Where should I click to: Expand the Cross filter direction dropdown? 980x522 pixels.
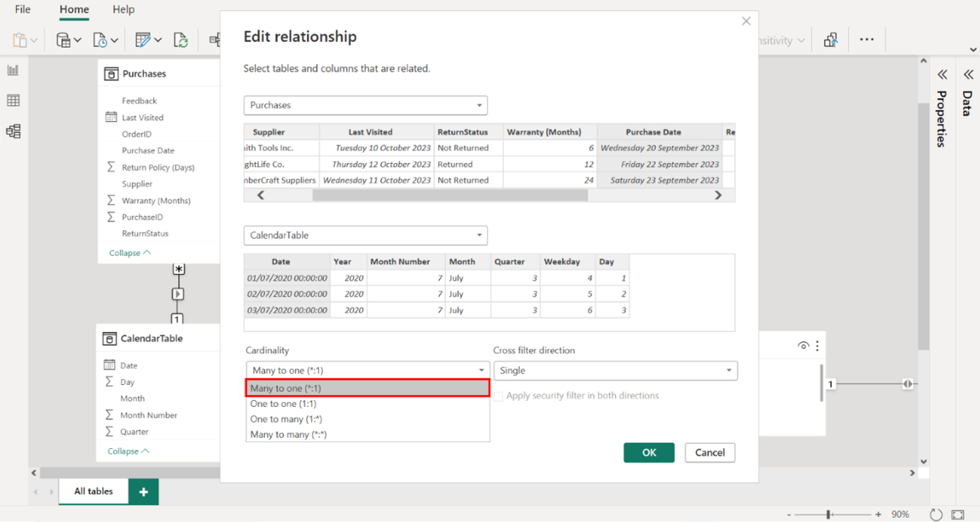point(615,371)
